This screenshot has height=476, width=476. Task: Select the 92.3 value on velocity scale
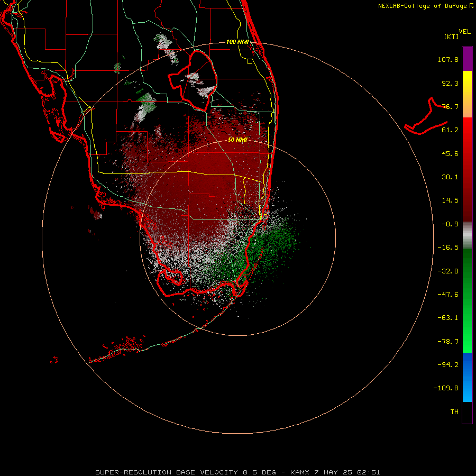pyautogui.click(x=450, y=83)
